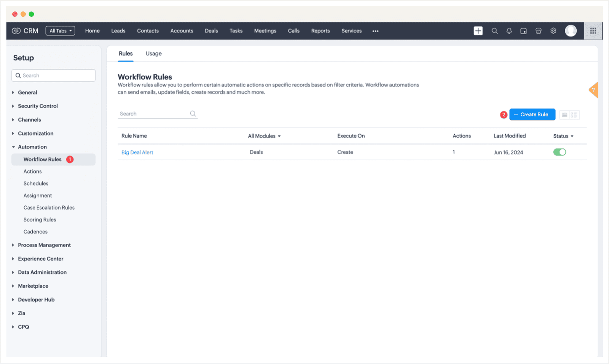Image resolution: width=609 pixels, height=364 pixels.
Task: Switch to grouped view layout icon
Action: pyautogui.click(x=574, y=114)
